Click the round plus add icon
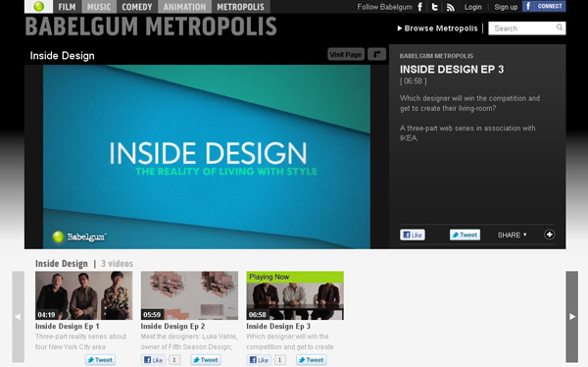Image resolution: width=588 pixels, height=367 pixels. tap(550, 235)
